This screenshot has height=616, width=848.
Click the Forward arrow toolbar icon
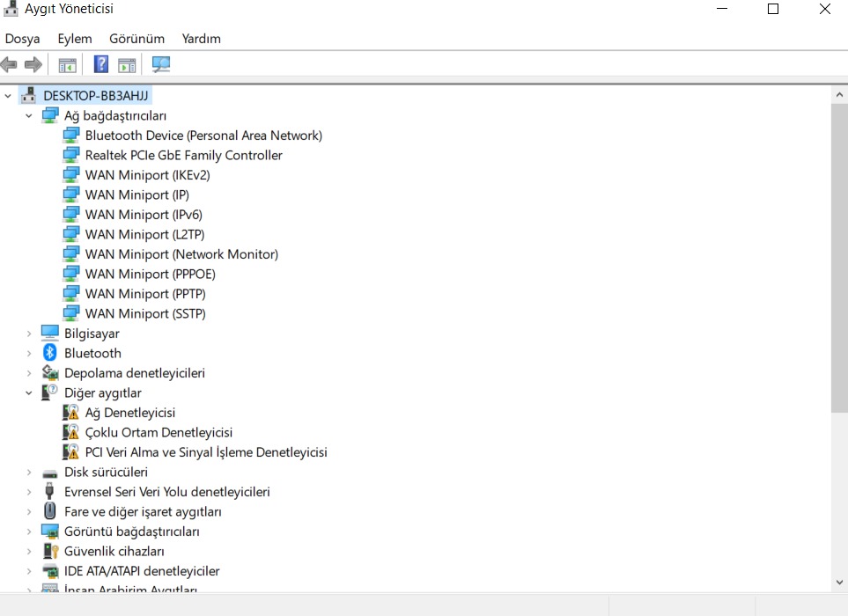pyautogui.click(x=33, y=65)
